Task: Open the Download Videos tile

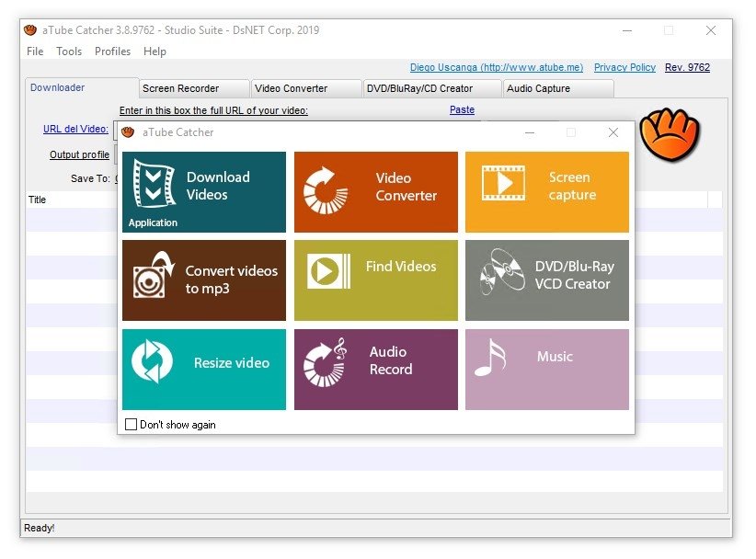Action: click(x=204, y=192)
